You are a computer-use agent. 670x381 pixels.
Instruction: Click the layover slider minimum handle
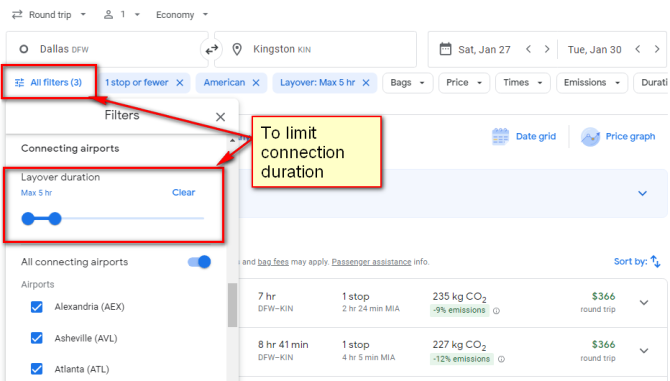click(x=28, y=219)
